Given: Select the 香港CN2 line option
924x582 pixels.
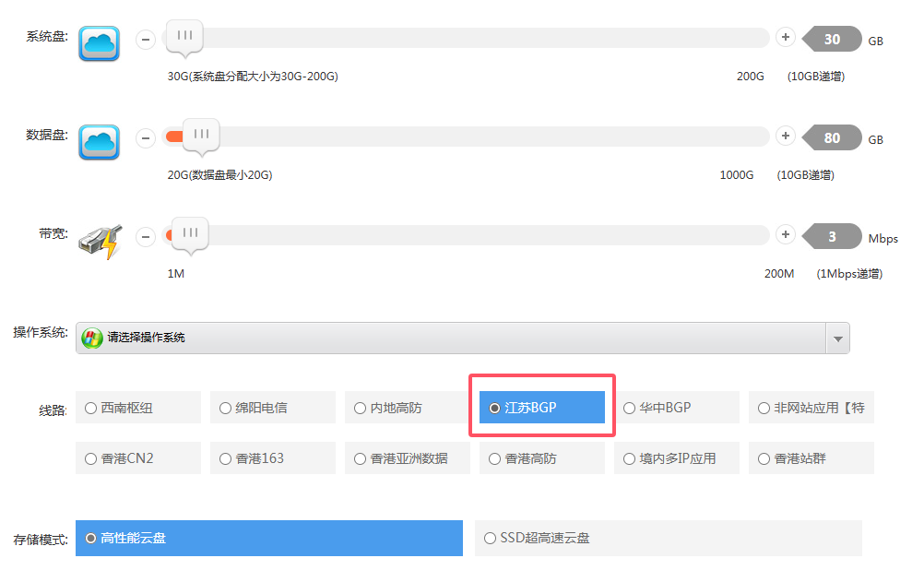Looking at the screenshot, I should point(137,458).
